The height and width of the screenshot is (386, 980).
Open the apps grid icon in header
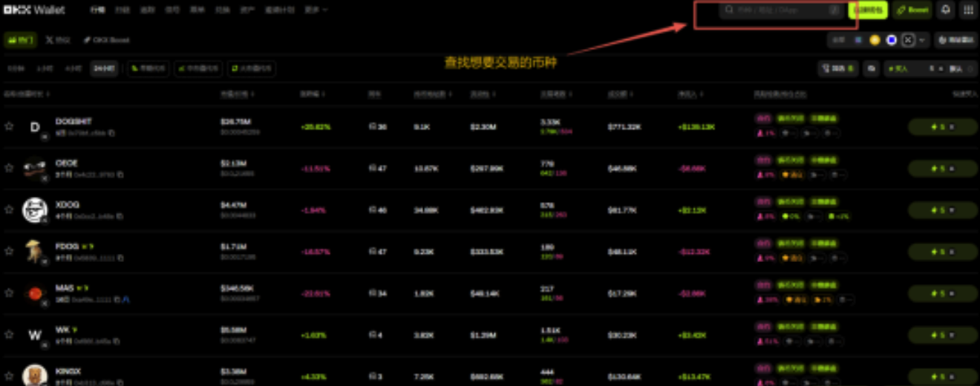point(968,10)
